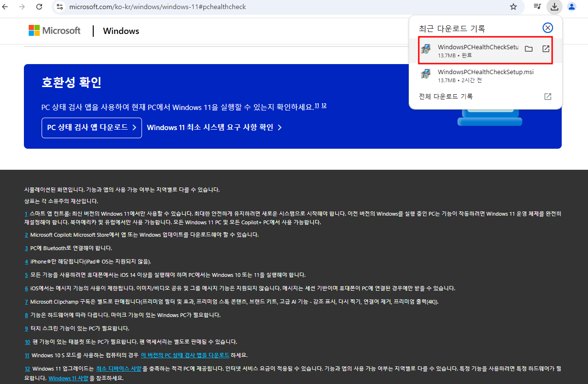Click the 터치 스크린 기능이 있는 PC가 필요합니다. text

tap(80, 329)
